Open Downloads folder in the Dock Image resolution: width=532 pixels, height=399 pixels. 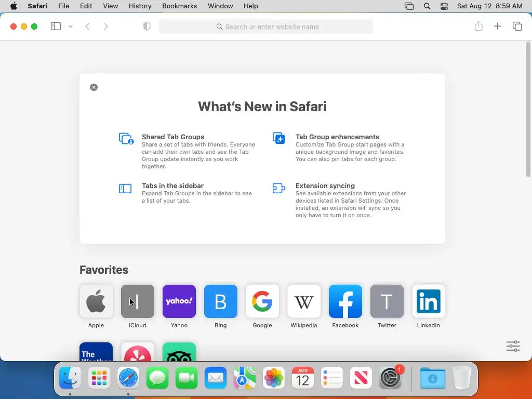pyautogui.click(x=433, y=378)
